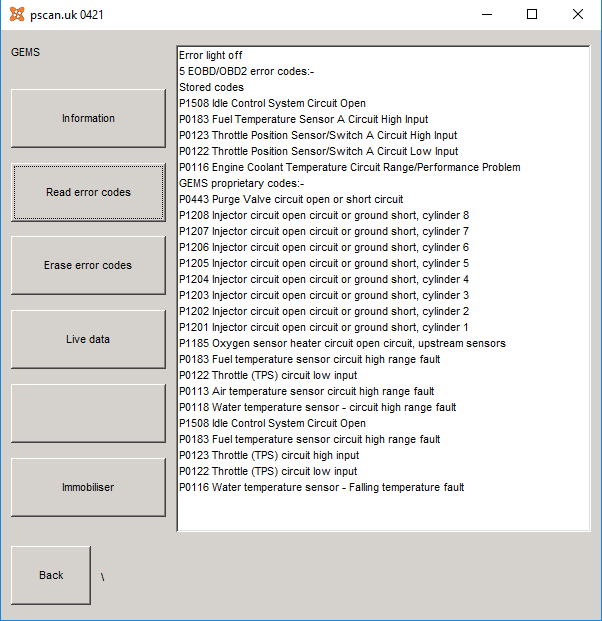Click P1208 Injector circuit cylinder 8 line
Viewport: 602px width, 621px height.
pyautogui.click(x=324, y=215)
